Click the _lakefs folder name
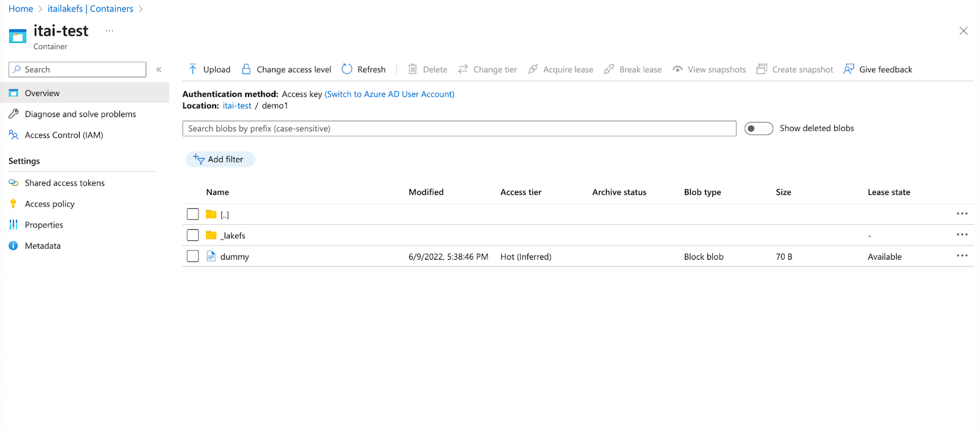 pos(233,236)
